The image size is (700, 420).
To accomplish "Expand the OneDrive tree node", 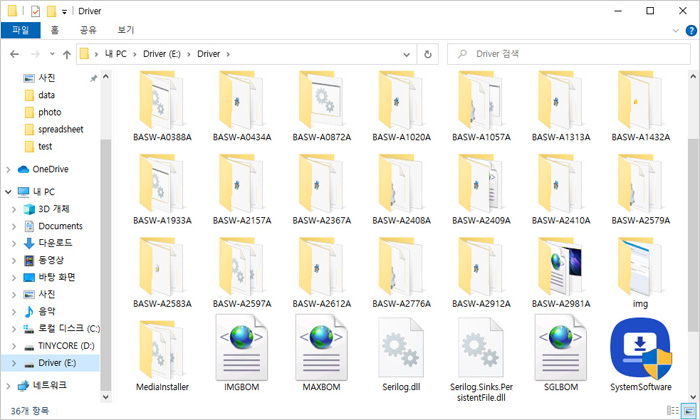I will [8, 170].
